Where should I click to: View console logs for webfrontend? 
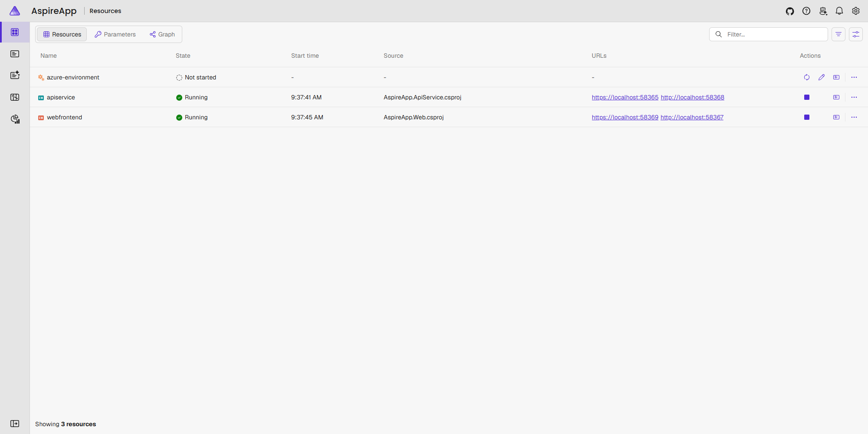[x=836, y=117]
